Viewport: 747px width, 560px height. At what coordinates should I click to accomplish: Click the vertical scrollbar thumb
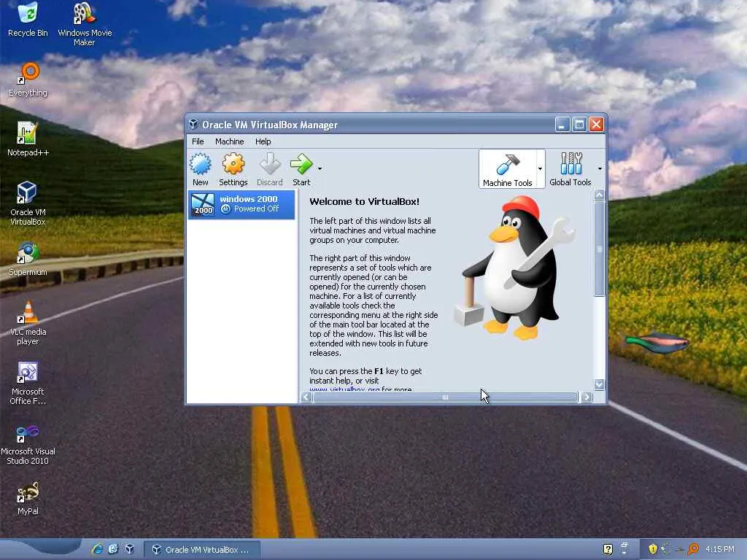coord(600,249)
